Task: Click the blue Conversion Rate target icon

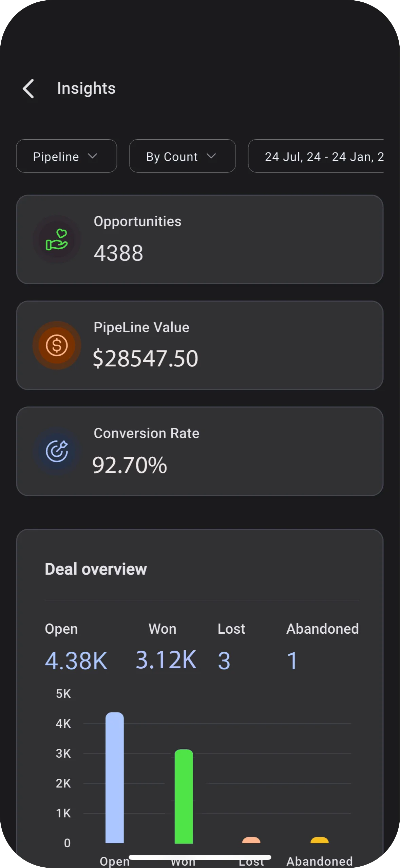Action: click(57, 451)
